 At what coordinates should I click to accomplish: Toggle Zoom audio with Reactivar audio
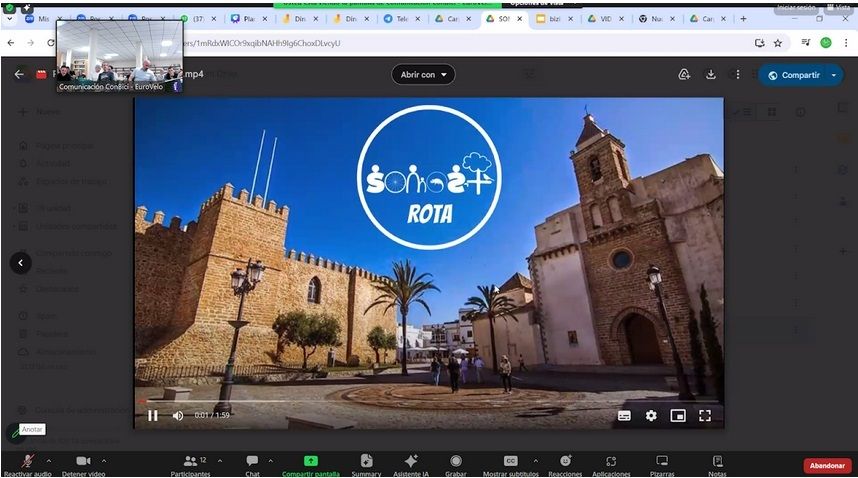coord(27,463)
